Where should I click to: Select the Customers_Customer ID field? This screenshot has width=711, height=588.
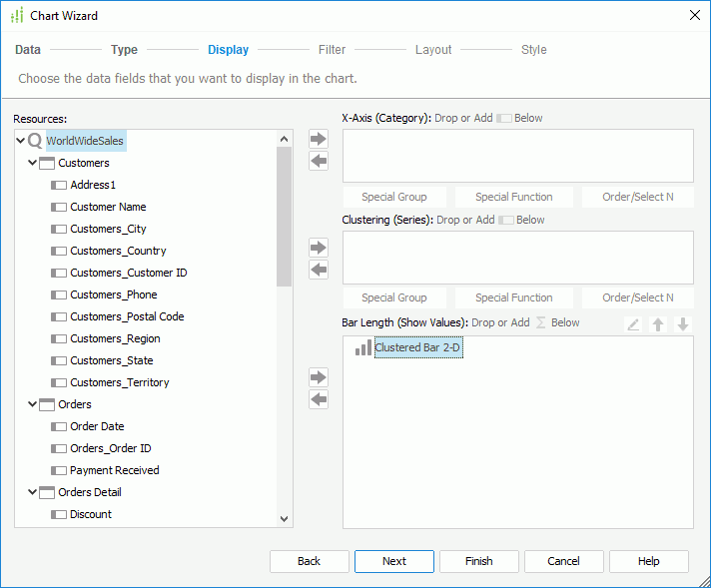point(129,273)
